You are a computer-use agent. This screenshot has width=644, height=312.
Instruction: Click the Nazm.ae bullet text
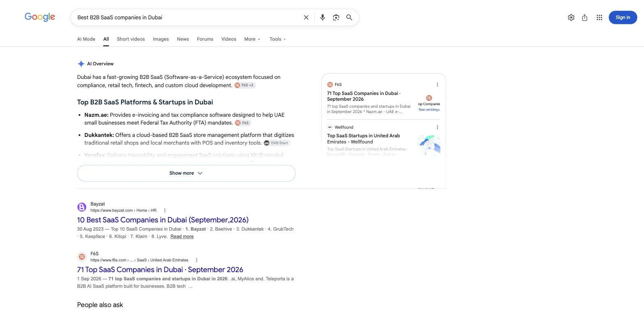tap(184, 119)
